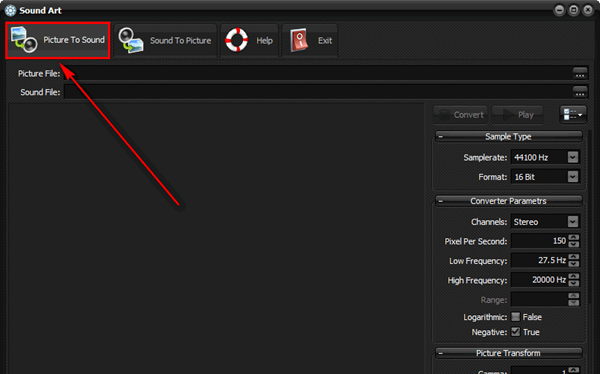Click the Pixel Per Second 150 field
This screenshot has width=600, height=374.
(540, 241)
